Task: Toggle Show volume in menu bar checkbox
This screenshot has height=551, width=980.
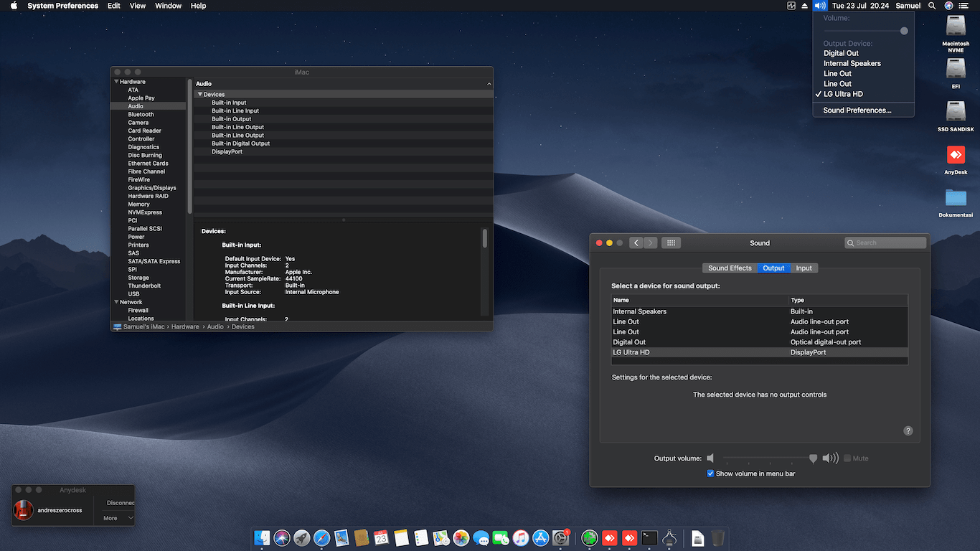Action: click(x=710, y=474)
